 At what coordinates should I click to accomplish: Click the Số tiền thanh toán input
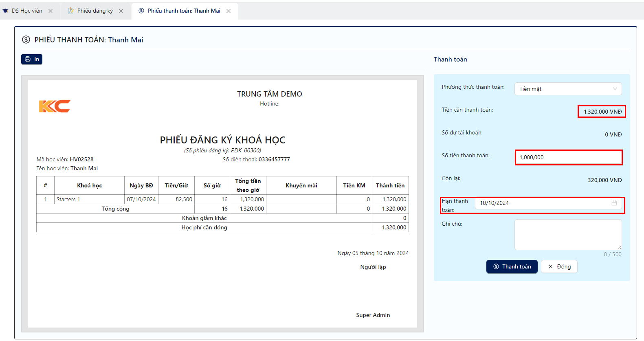tap(568, 157)
